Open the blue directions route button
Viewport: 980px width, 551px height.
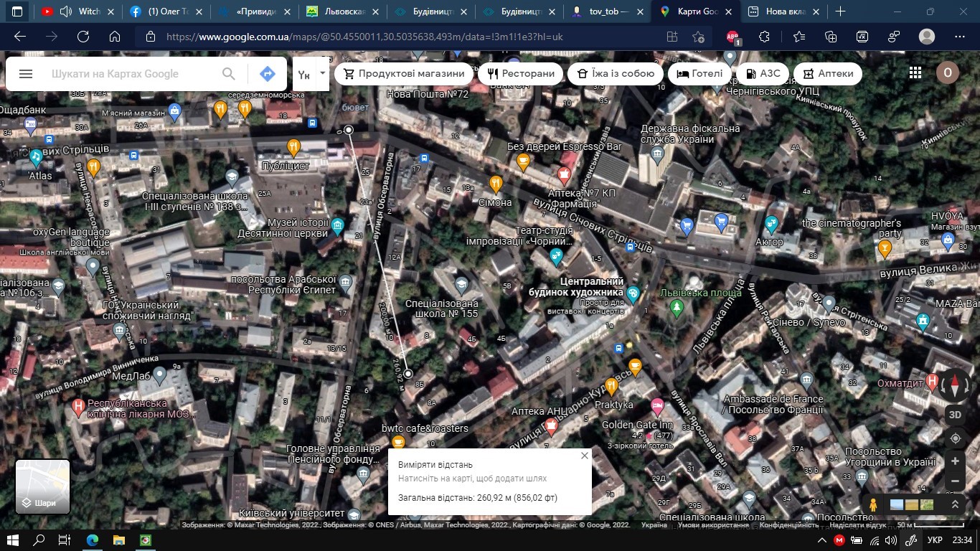[x=268, y=74]
